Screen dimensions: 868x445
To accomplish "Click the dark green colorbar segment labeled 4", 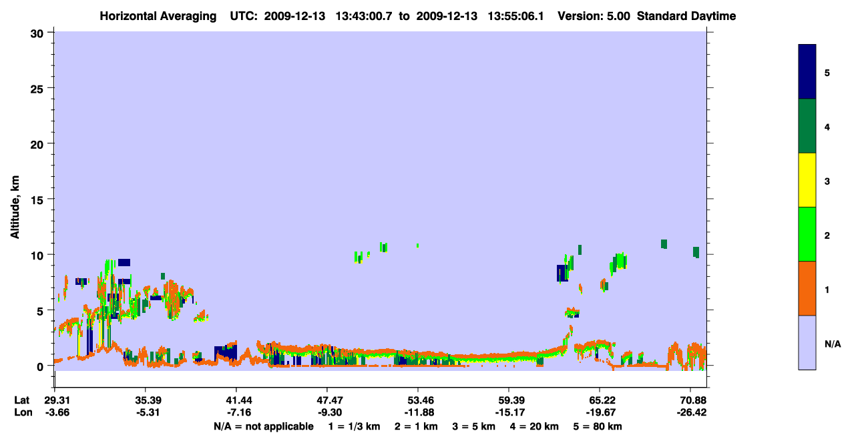I will click(x=807, y=126).
